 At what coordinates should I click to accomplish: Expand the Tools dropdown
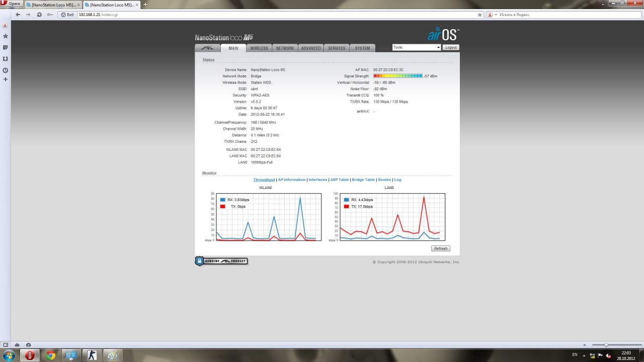click(417, 47)
